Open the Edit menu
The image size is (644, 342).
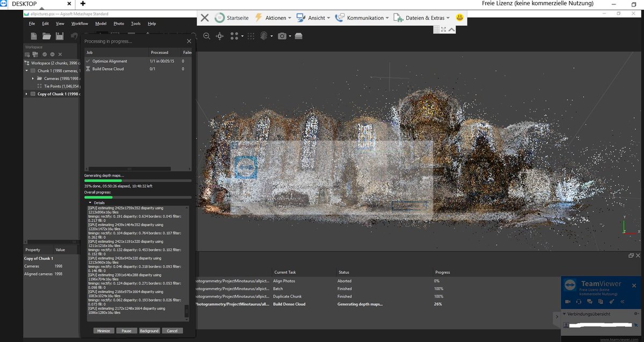pos(46,24)
